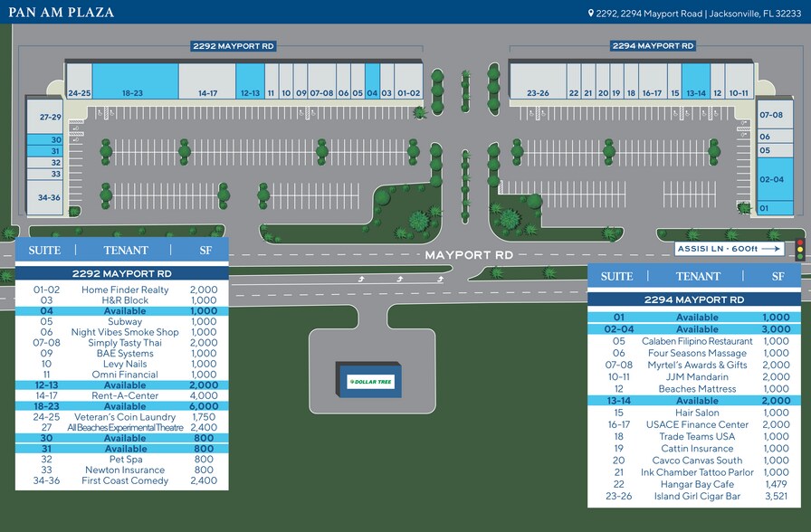Click Available in the suite 30 row
Image resolution: width=811 pixels, height=532 pixels.
[x=125, y=438]
